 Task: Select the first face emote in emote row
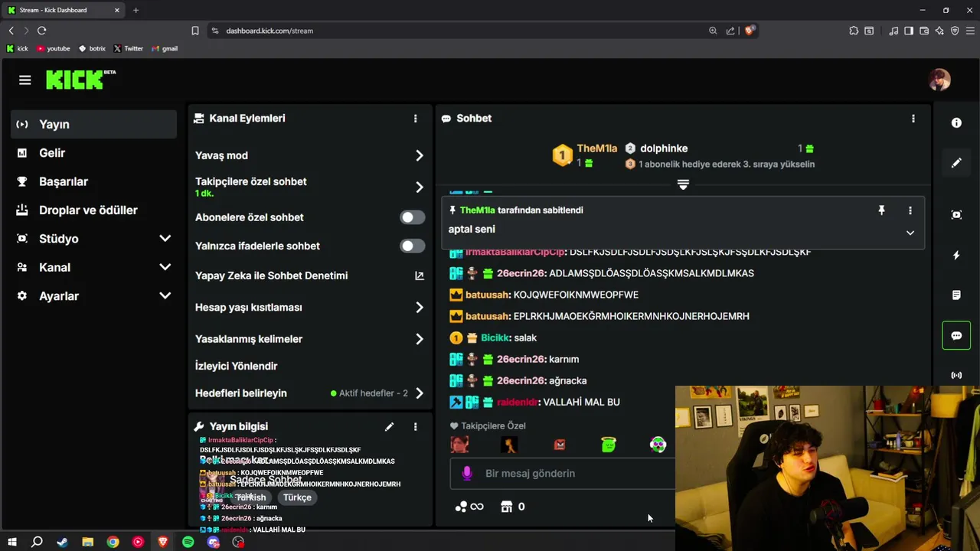click(x=459, y=445)
